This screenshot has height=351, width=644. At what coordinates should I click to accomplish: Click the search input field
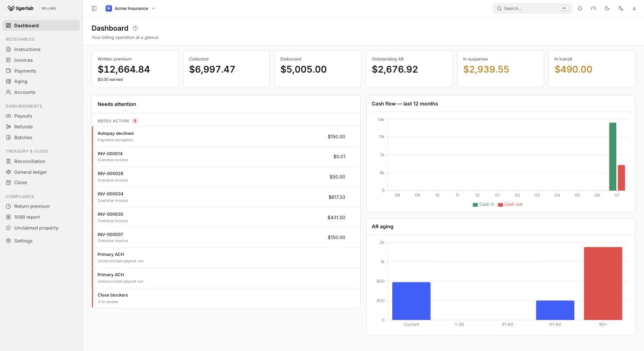(x=532, y=8)
